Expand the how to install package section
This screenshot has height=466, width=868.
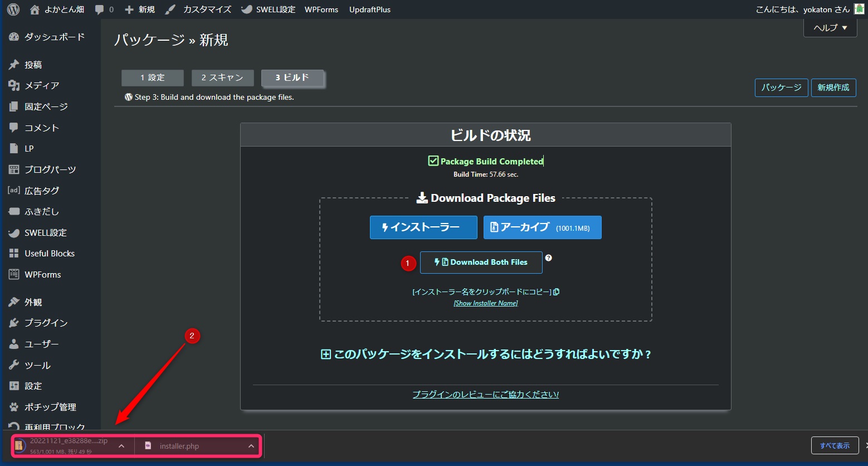[x=486, y=355]
